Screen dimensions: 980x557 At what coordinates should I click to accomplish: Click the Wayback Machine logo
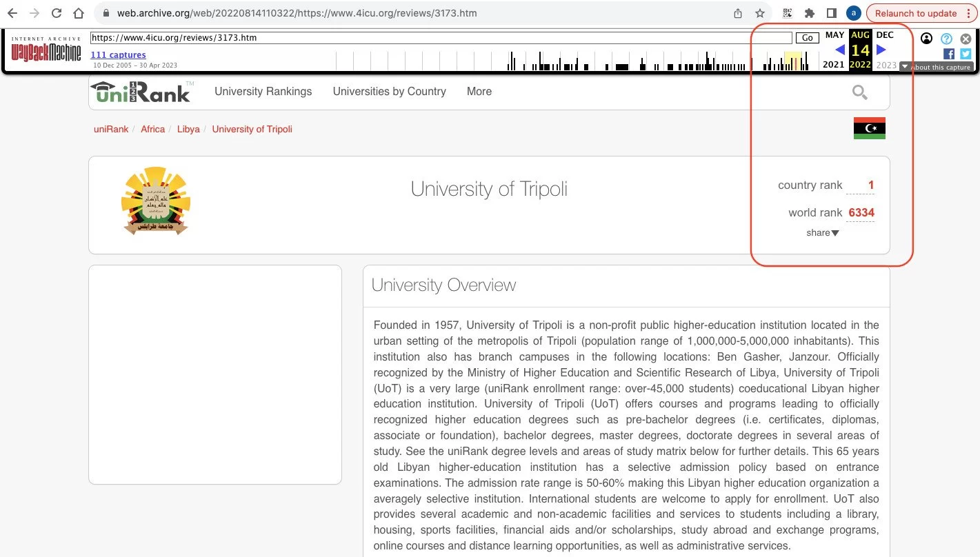click(x=46, y=50)
